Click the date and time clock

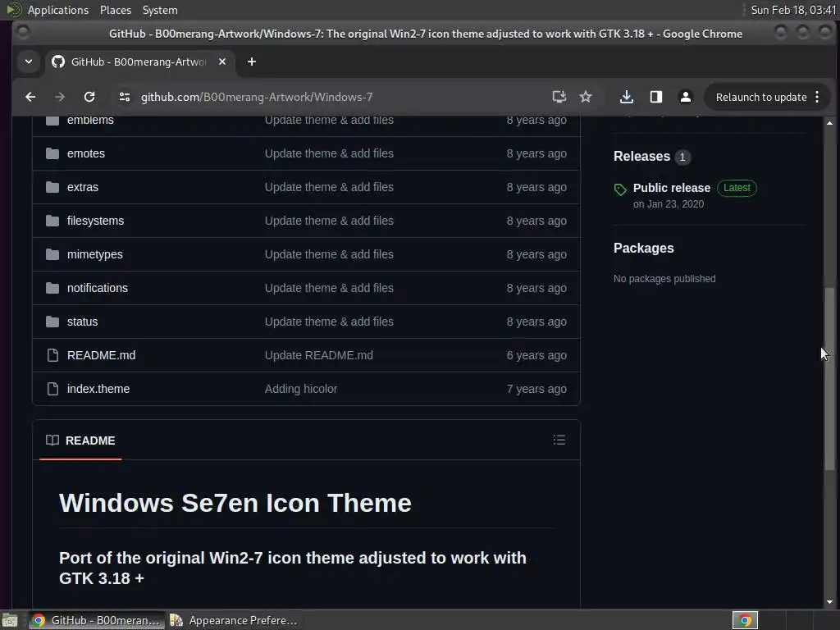[793, 10]
